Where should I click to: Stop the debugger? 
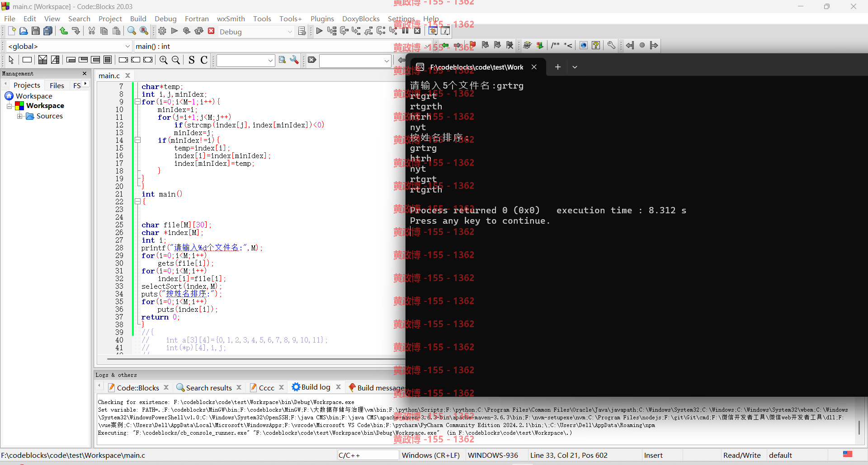pyautogui.click(x=417, y=31)
